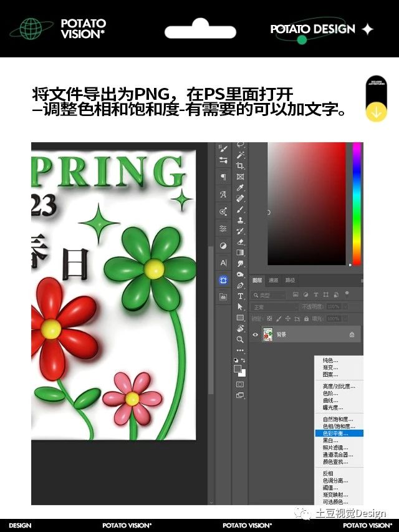
Task: Select the Rotate View tool
Action: pos(240,329)
